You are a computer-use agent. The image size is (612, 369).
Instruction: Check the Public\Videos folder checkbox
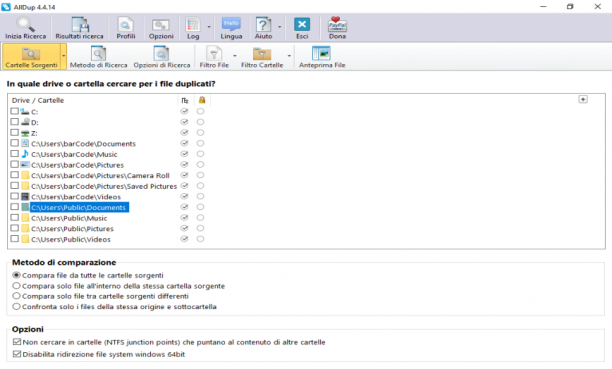click(x=15, y=239)
